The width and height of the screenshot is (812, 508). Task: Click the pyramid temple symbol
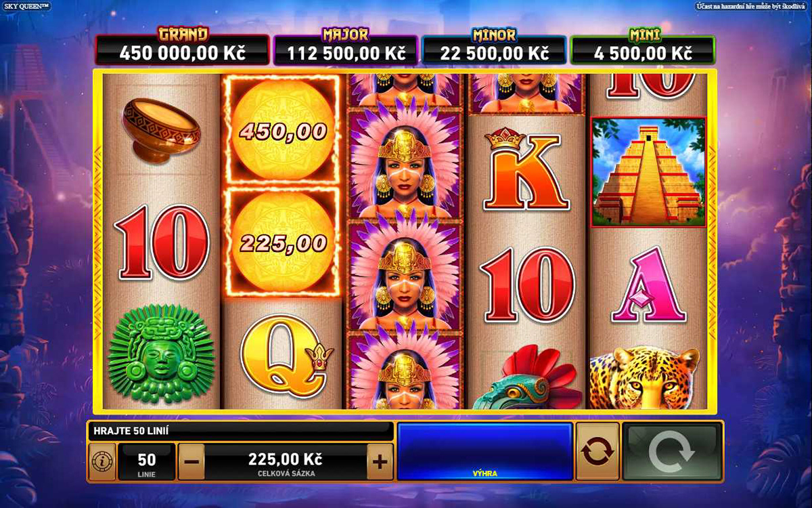pos(648,171)
